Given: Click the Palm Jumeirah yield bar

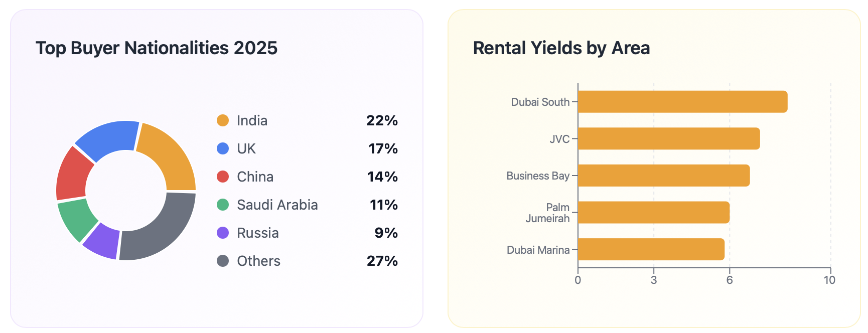Looking at the screenshot, I should (654, 212).
